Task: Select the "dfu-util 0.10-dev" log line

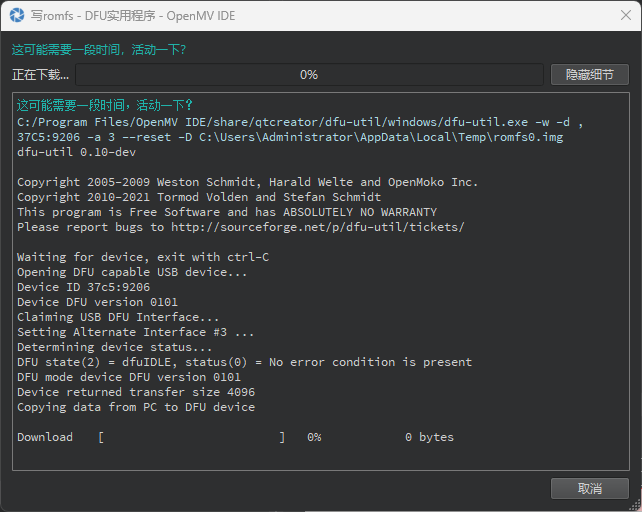Action: point(76,152)
